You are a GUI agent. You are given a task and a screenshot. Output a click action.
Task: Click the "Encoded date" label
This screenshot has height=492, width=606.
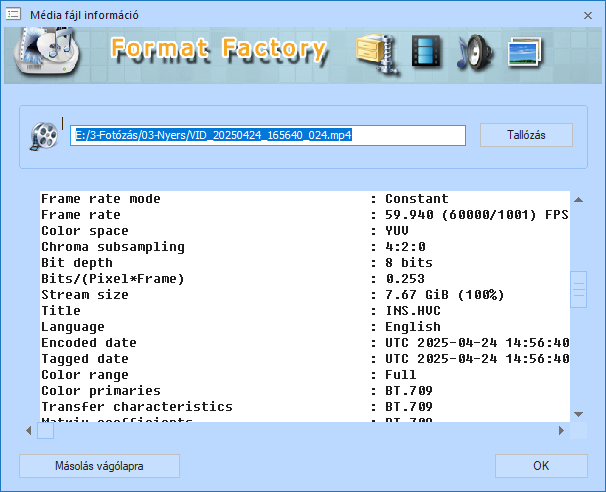click(x=89, y=343)
